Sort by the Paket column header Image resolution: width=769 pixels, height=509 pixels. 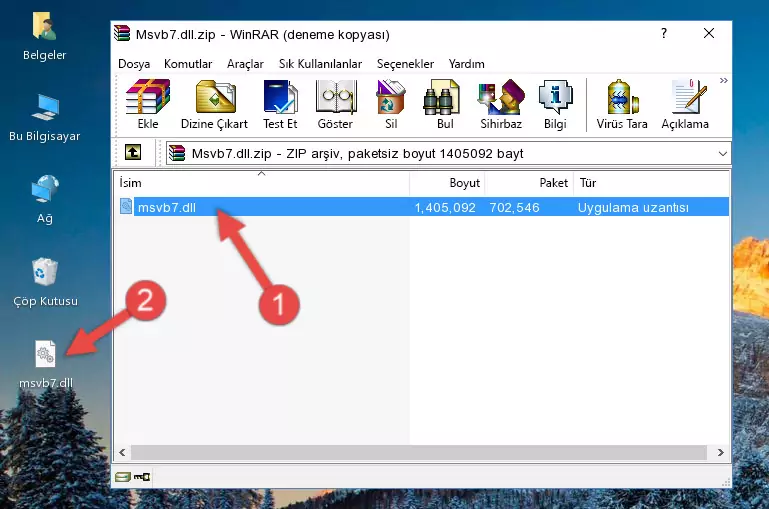pyautogui.click(x=529, y=183)
